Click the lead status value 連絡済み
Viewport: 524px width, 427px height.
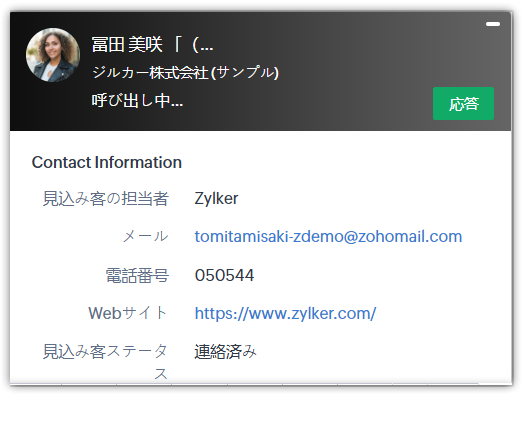click(225, 351)
